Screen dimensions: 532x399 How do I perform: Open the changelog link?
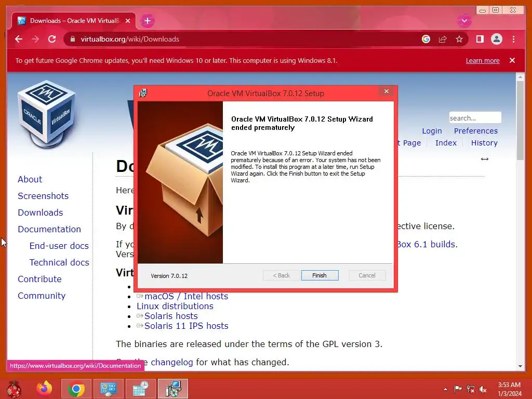click(x=171, y=362)
